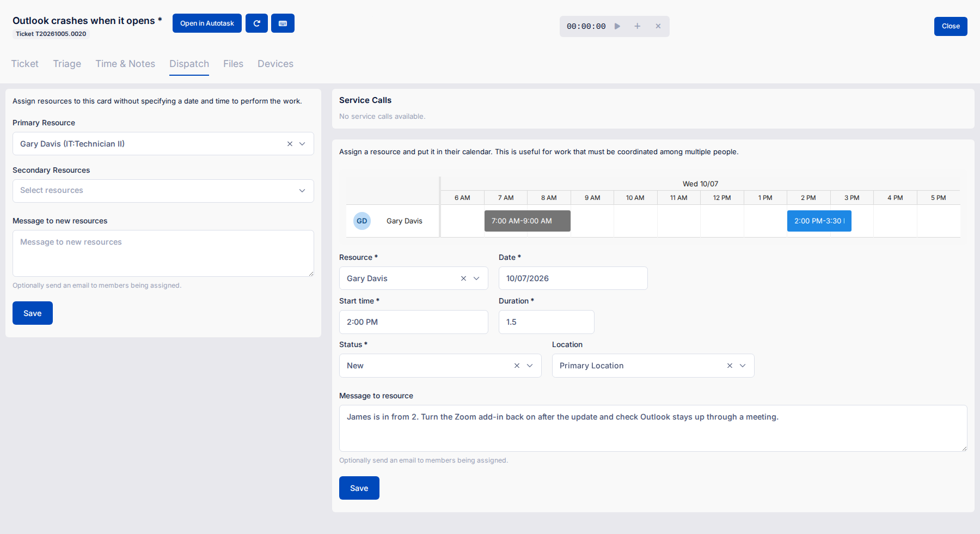Open the Files tab
The height and width of the screenshot is (534, 980).
tap(233, 64)
